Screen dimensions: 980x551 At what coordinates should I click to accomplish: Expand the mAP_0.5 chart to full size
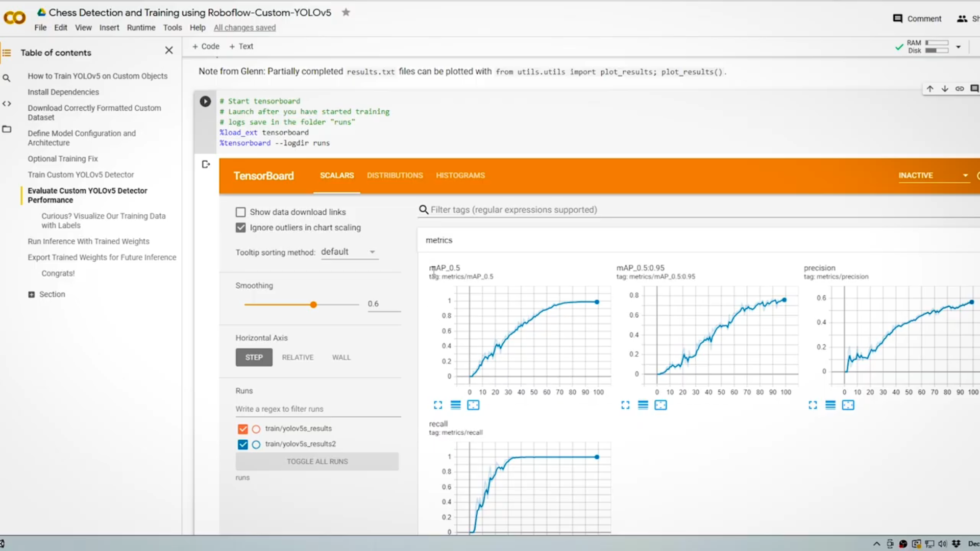click(438, 405)
